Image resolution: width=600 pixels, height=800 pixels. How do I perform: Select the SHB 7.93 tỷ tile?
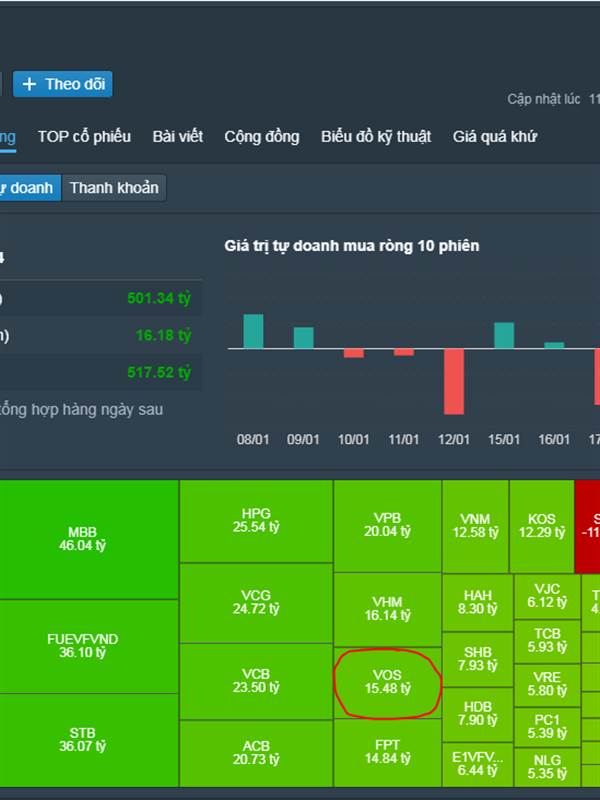pos(478,659)
